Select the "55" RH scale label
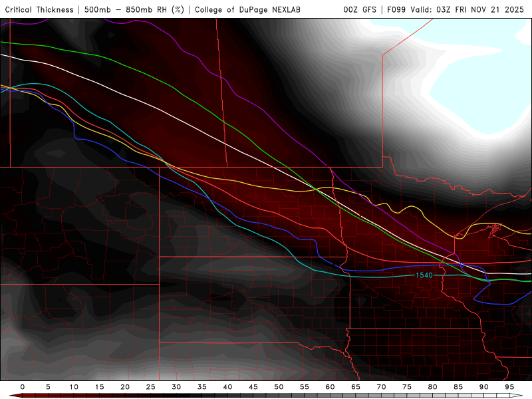This screenshot has height=399, width=532. [305, 387]
